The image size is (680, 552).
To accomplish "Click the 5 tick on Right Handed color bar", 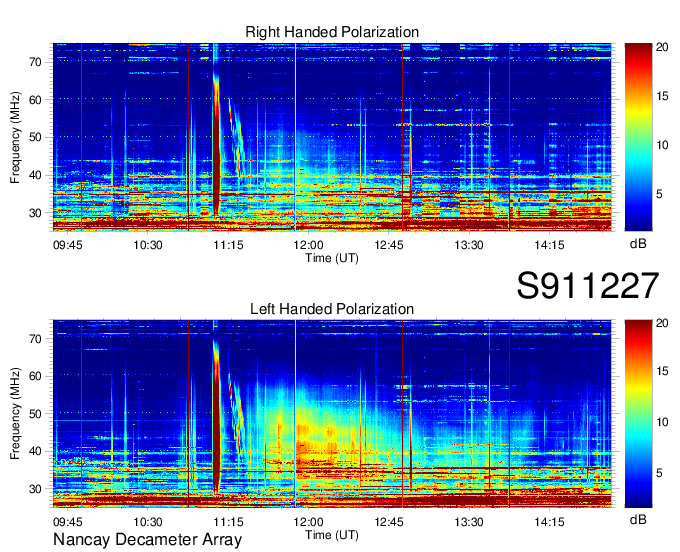I will (x=659, y=194).
